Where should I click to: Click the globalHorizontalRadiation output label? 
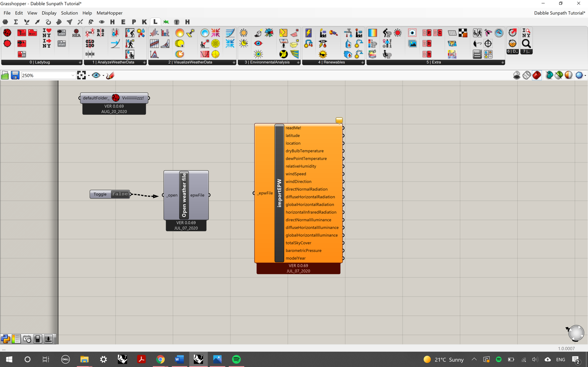[x=310, y=204]
